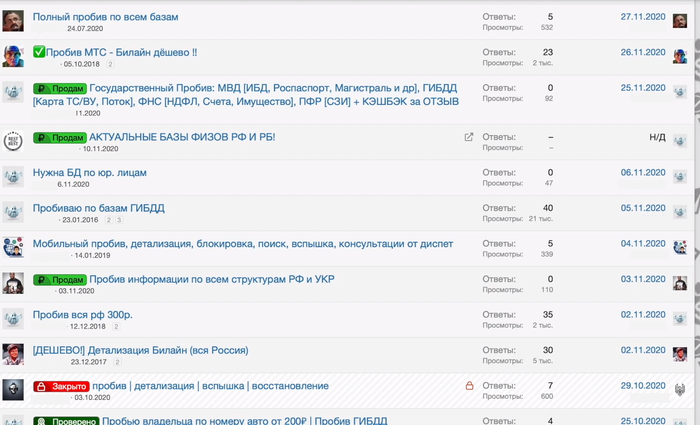Click last poster avatar next to 29.10.2020
This screenshot has height=425, width=700.
tap(680, 390)
